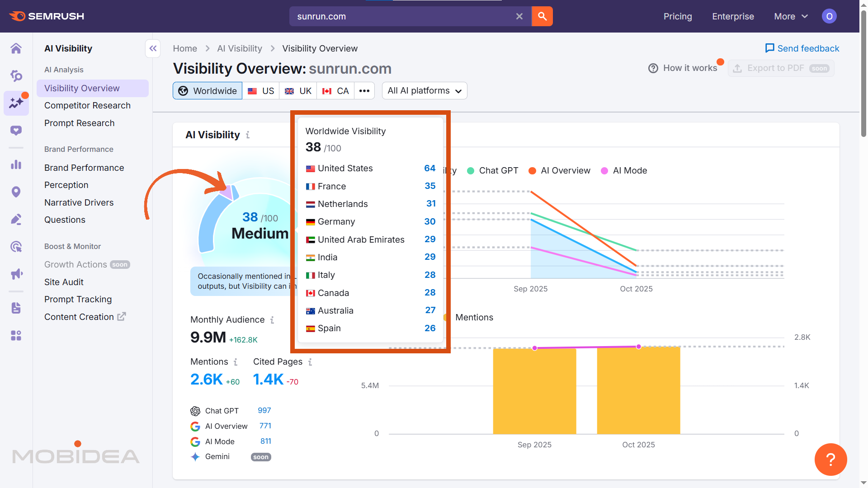Select the SEO toolkit icon in the sidebar
This screenshot has height=488, width=868.
coord(16,76)
